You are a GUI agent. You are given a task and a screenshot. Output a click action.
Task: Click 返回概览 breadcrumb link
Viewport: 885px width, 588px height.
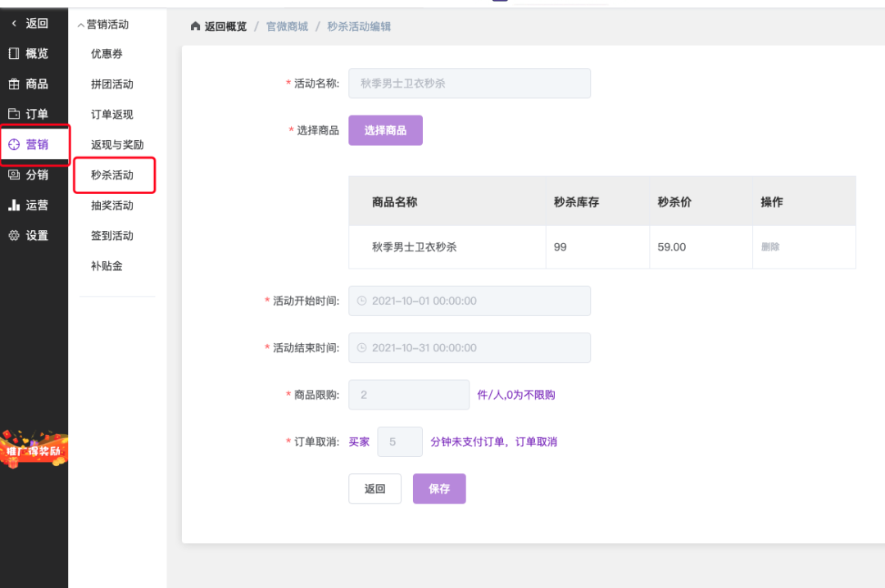point(225,26)
